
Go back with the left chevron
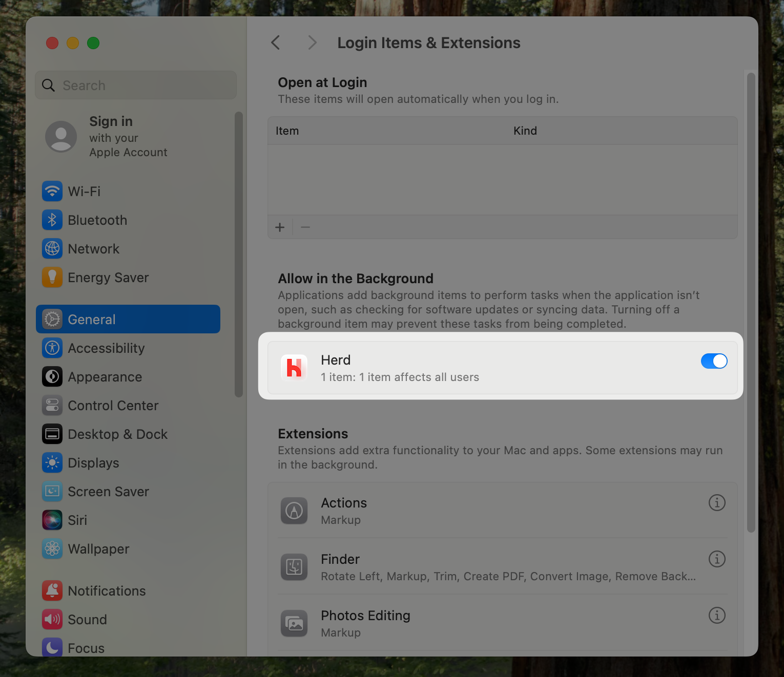[x=276, y=43]
